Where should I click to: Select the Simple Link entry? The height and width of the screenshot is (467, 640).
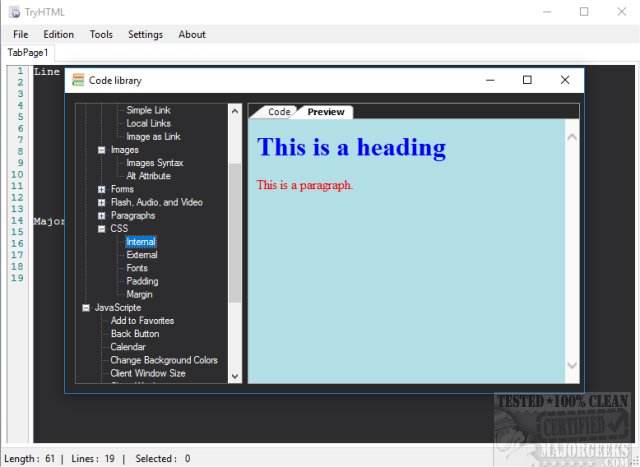(148, 110)
